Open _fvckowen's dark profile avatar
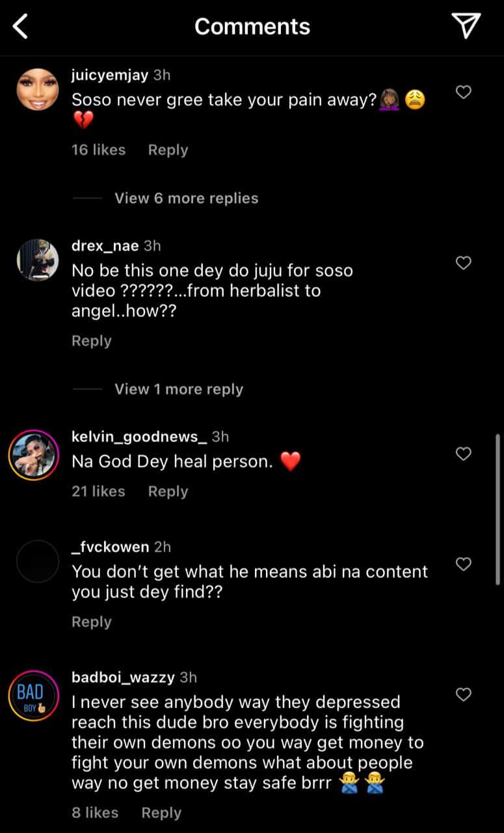The height and width of the screenshot is (833, 504). (38, 561)
